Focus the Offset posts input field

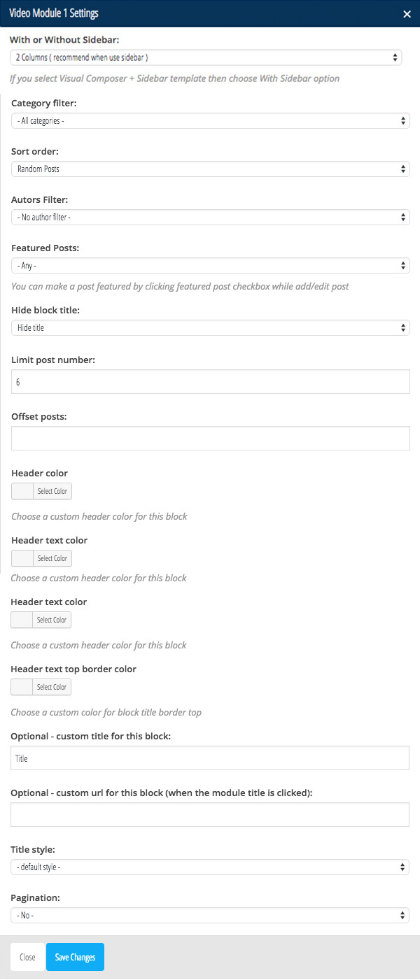pos(211,438)
